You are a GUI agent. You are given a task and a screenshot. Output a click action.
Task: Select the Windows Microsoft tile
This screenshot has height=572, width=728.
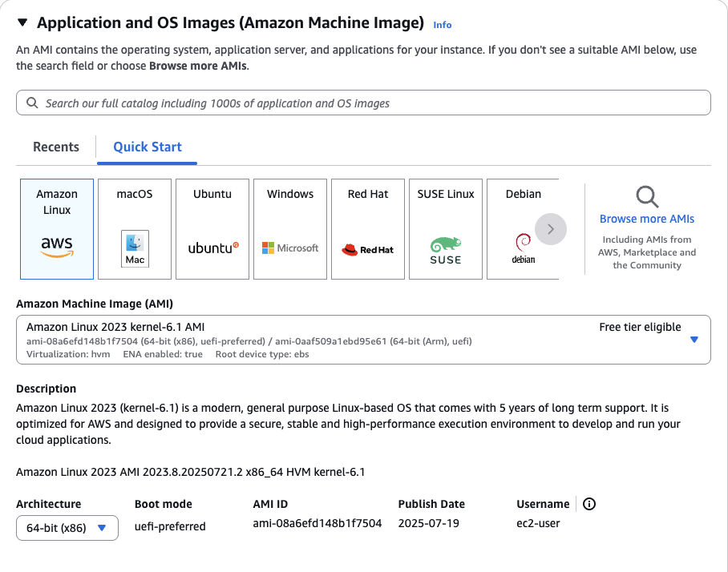pyautogui.click(x=290, y=229)
